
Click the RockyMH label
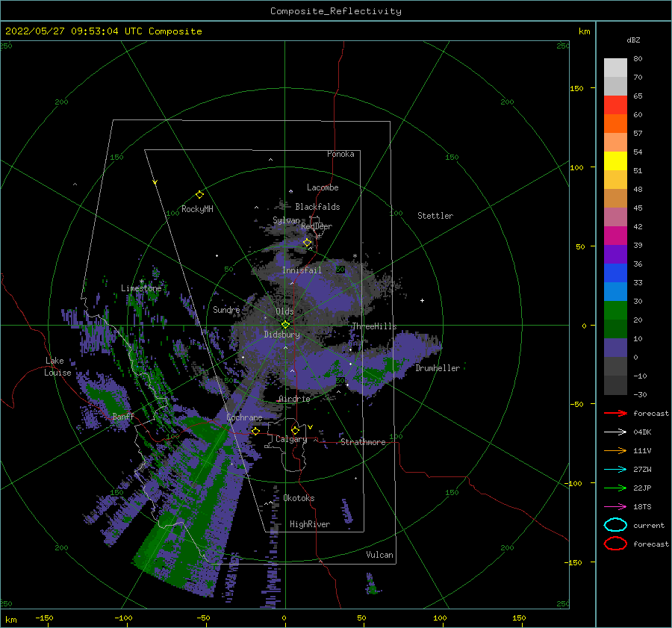197,209
